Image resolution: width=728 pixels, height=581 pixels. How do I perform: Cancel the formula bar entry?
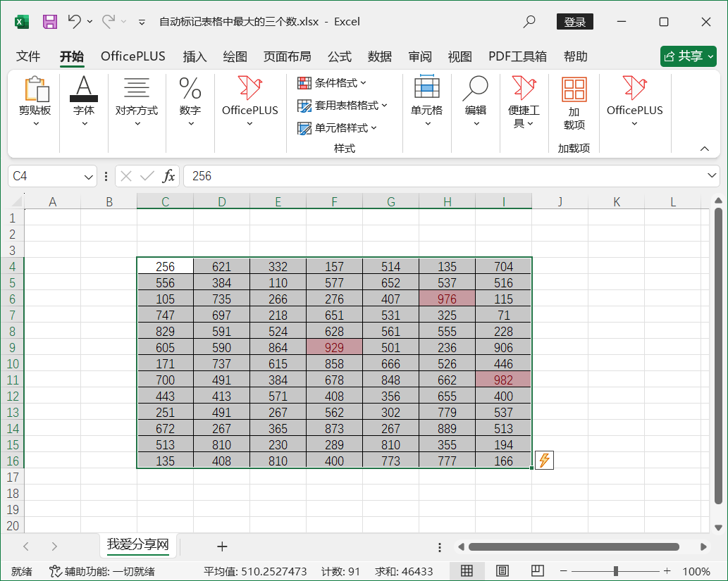click(126, 176)
